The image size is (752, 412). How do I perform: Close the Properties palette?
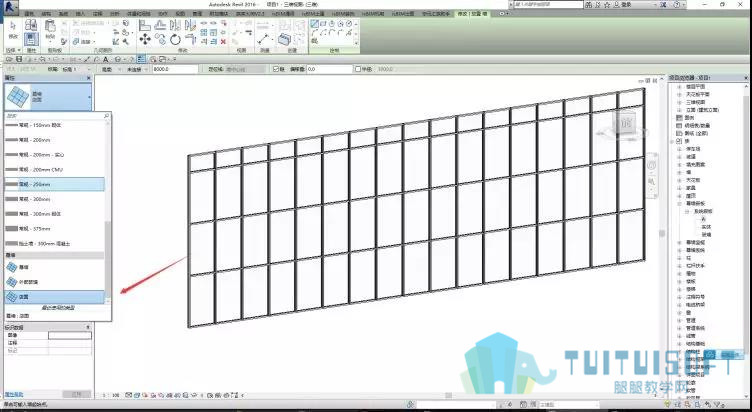[89, 78]
